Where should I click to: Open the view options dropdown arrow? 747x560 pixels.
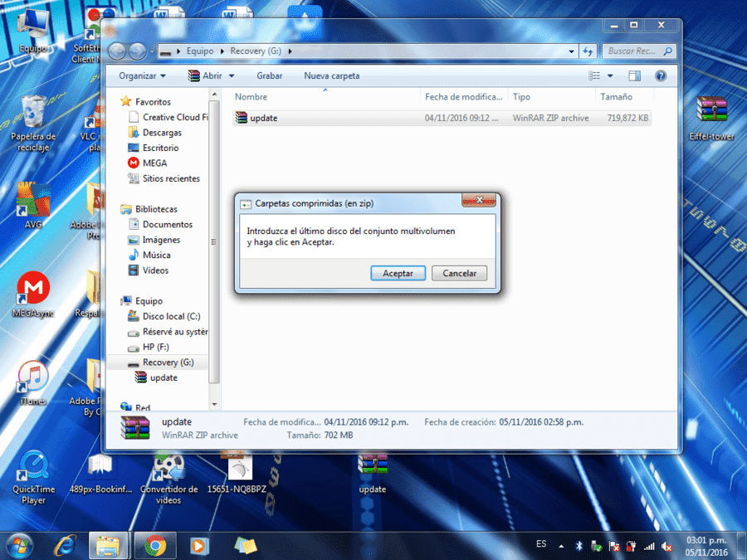[610, 75]
